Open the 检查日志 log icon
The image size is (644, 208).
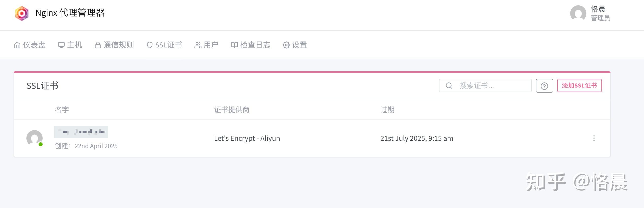(x=235, y=45)
